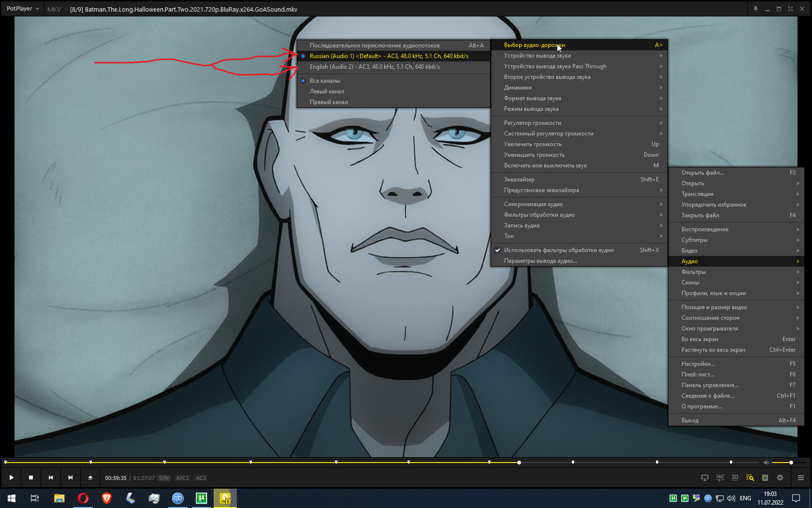Click the S/W decoder indicator
This screenshot has height=508, width=812.
tap(164, 478)
